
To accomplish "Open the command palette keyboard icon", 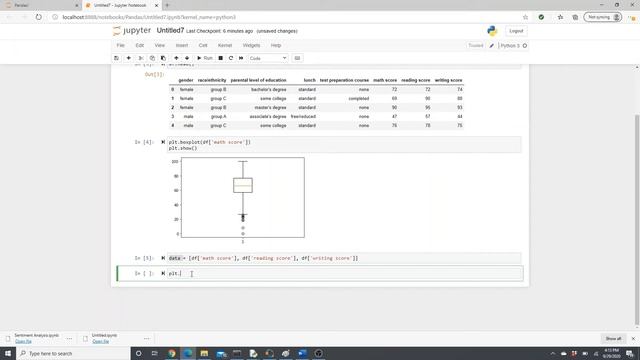I will [x=297, y=58].
